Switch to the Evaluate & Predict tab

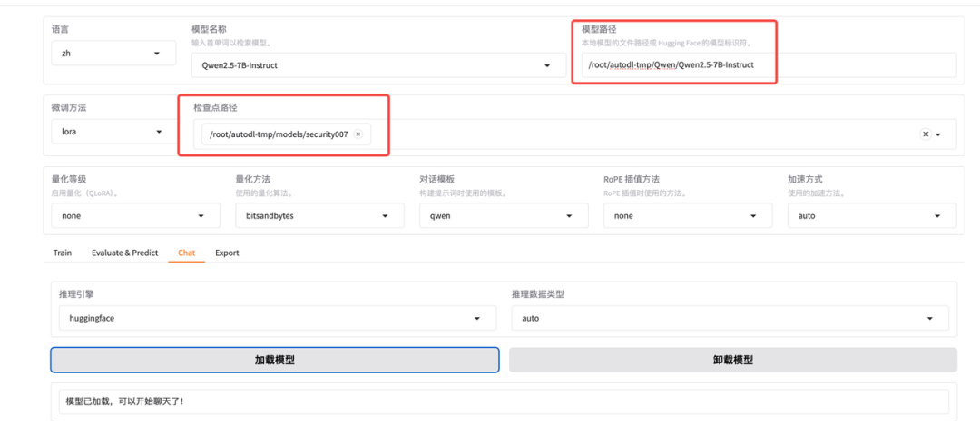click(x=124, y=253)
